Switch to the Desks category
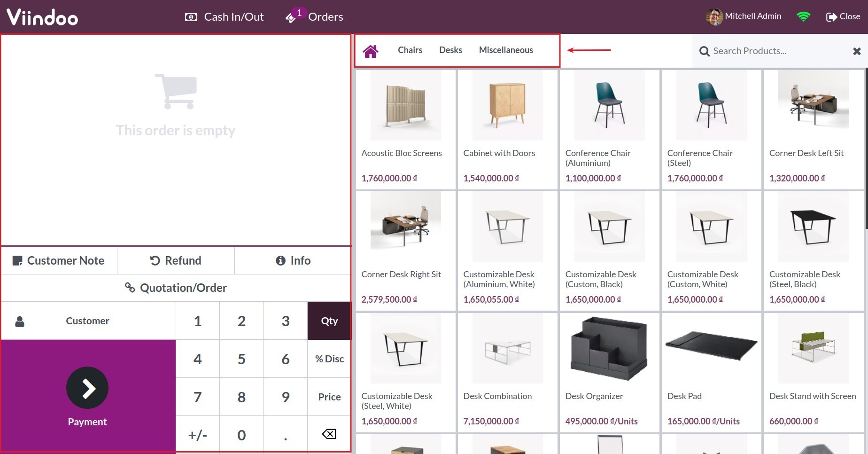 450,50
